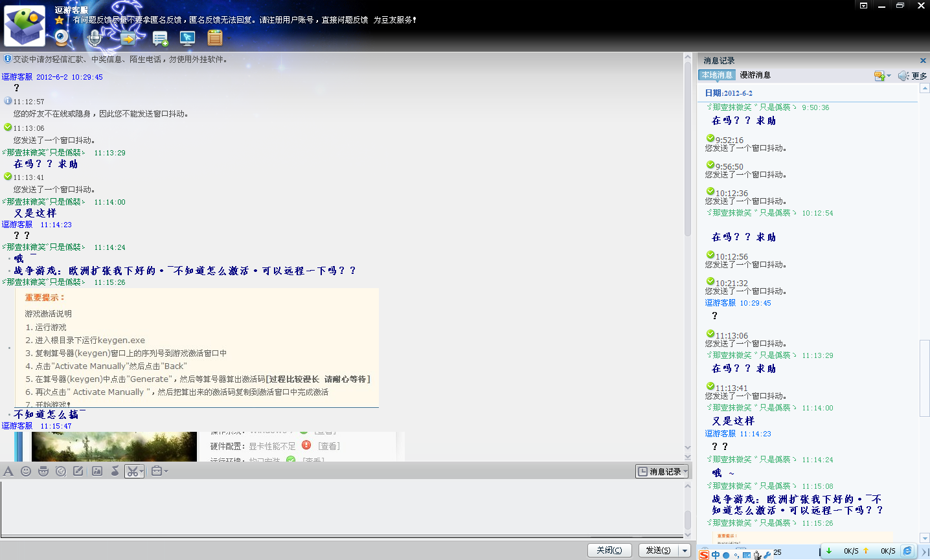Start a video call with the webcam icon
This screenshot has width=930, height=560.
62,38
